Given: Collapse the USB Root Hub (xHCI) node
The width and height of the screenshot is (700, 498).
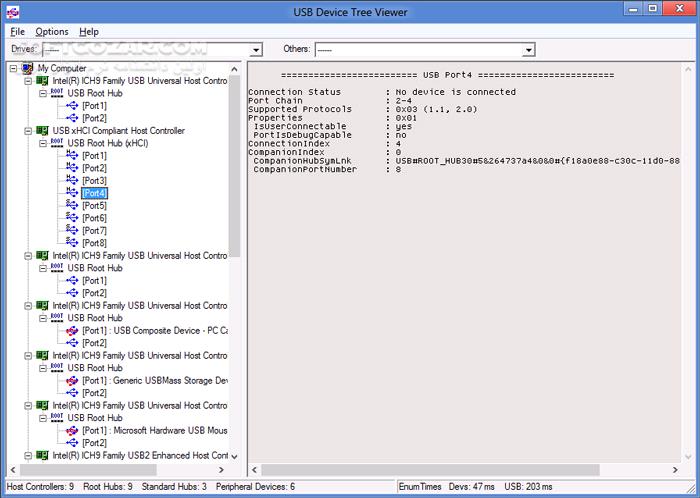Looking at the screenshot, I should point(43,143).
